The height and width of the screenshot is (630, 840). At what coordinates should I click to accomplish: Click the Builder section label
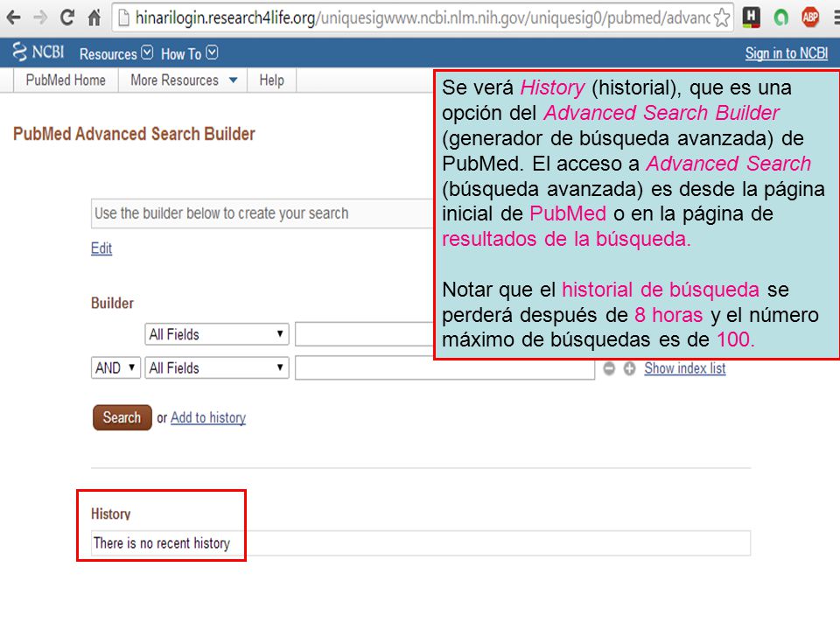[x=112, y=304]
